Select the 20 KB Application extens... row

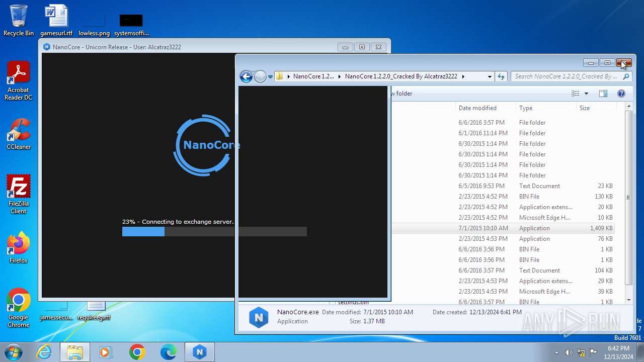click(x=503, y=207)
